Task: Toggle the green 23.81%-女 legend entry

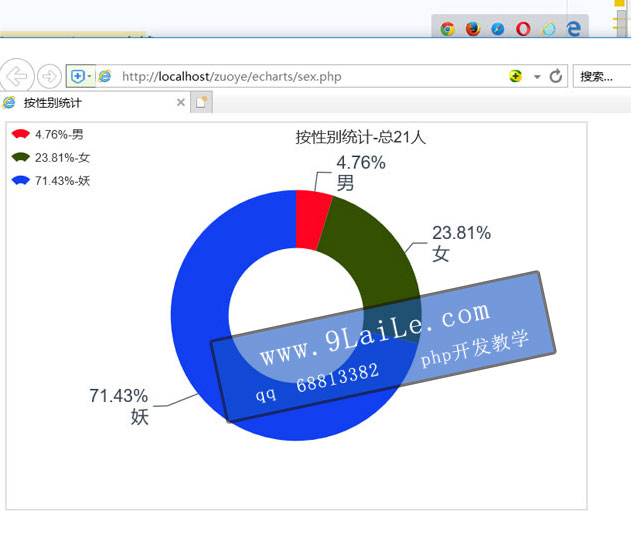Action: coord(50,157)
